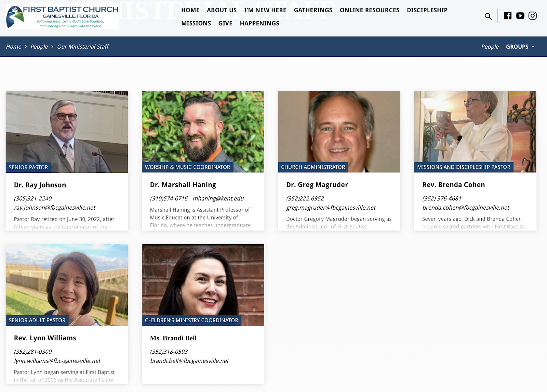Click the Home breadcrumb link

pyautogui.click(x=14, y=47)
